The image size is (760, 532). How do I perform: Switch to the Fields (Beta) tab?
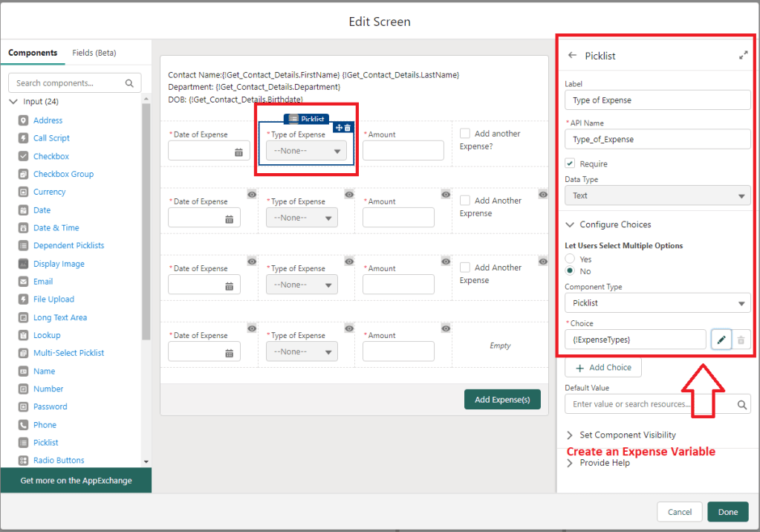pos(94,53)
